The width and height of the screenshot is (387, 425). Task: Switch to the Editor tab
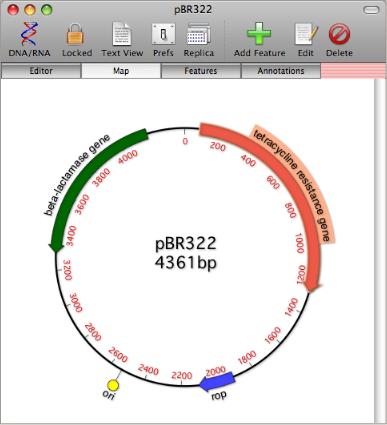41,71
